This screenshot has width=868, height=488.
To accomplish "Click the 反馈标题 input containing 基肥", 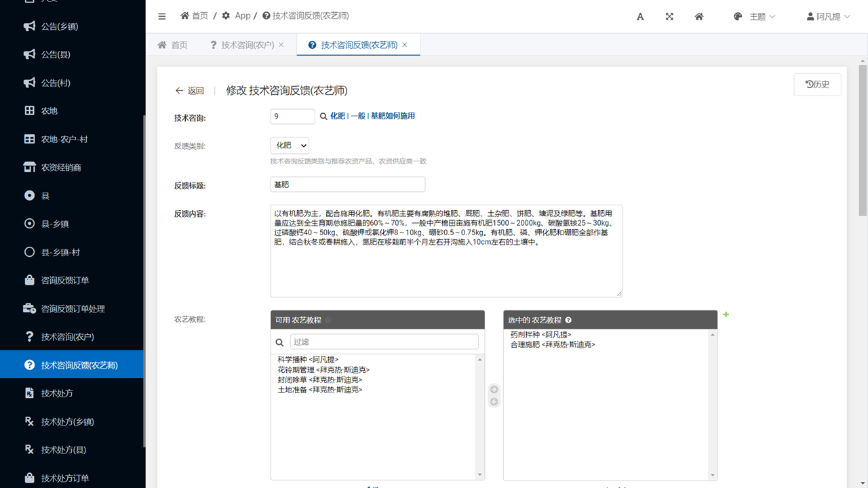I will [347, 184].
